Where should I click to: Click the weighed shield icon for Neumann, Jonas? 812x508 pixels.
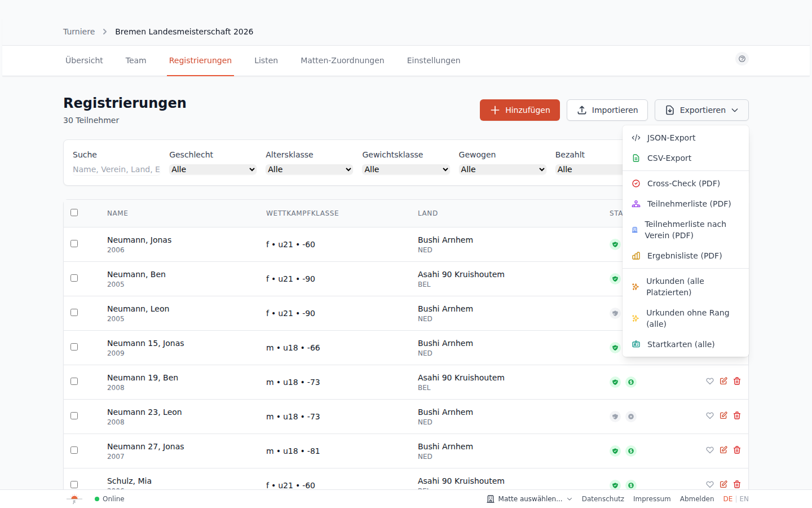[x=615, y=244]
